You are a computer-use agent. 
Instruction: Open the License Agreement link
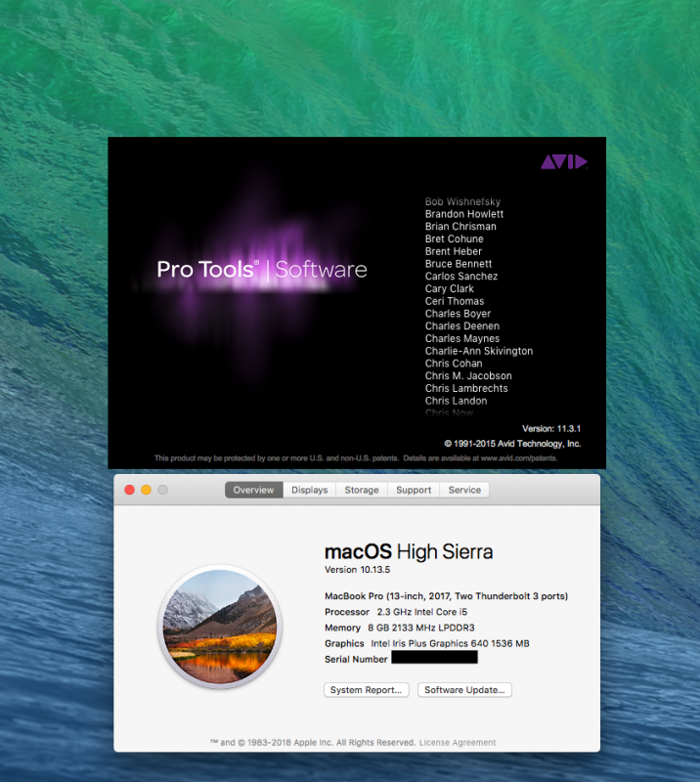coord(458,743)
